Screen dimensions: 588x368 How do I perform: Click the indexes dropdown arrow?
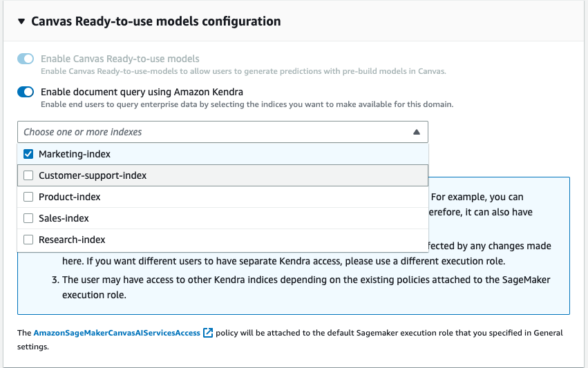click(x=416, y=132)
